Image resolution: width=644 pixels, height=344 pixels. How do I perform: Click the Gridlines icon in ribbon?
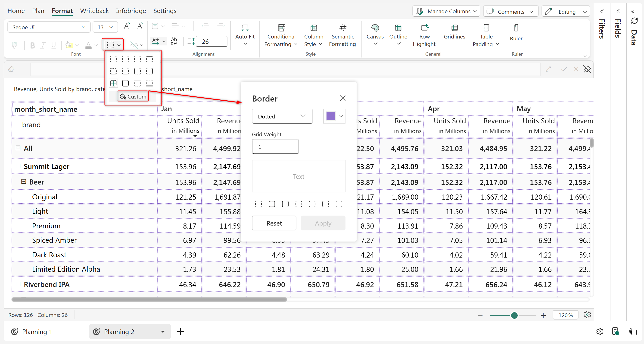[454, 28]
